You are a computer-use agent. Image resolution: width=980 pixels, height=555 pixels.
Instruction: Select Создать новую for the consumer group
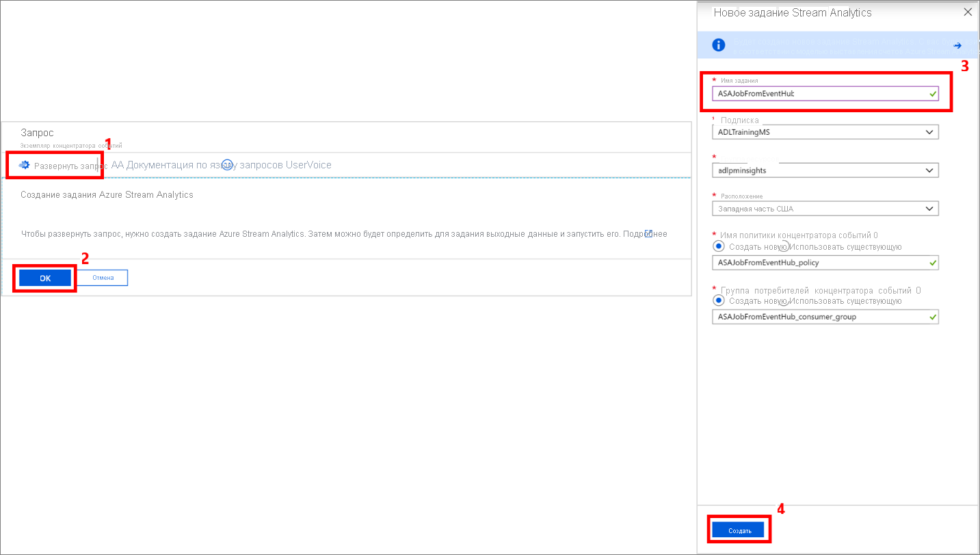719,300
